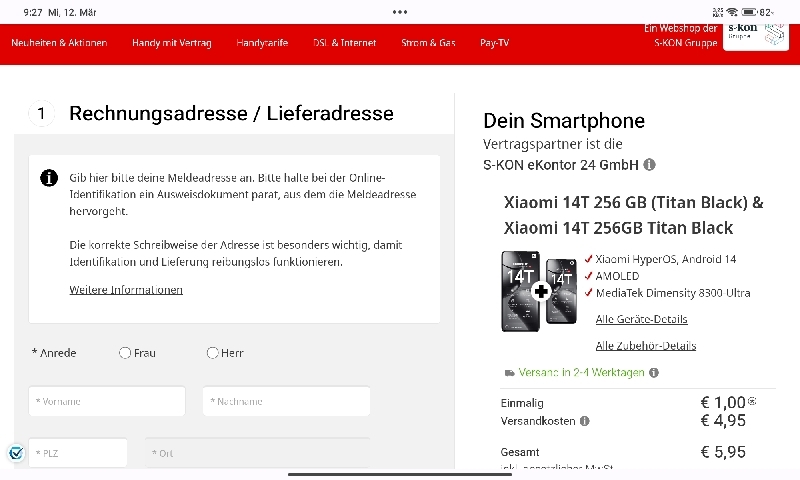This screenshot has height=480, width=800.
Task: Click the green shipping truck icon
Action: (509, 373)
